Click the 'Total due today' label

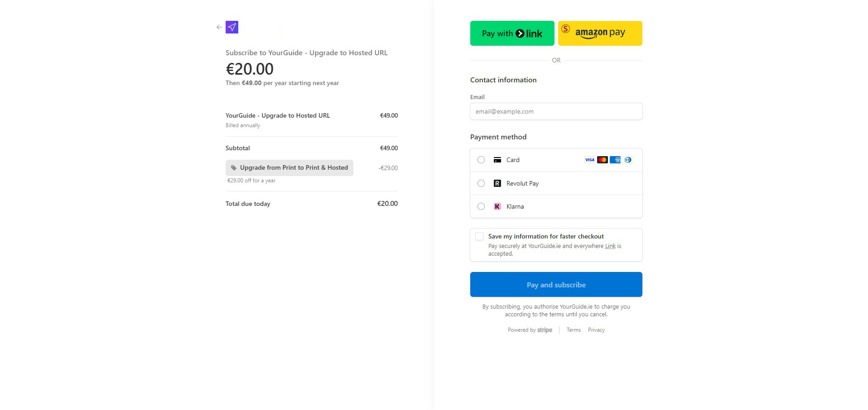[x=248, y=204]
